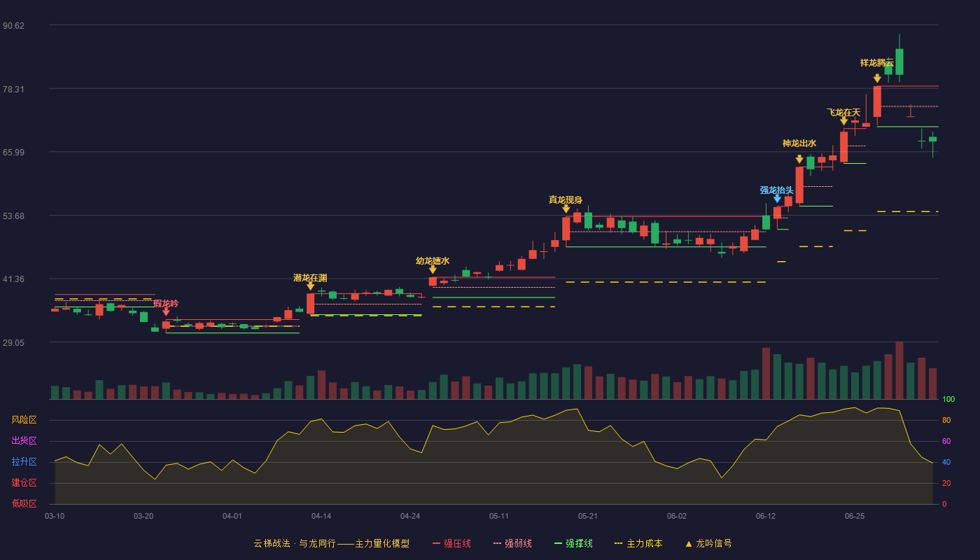The width and height of the screenshot is (980, 560).
Task: Toggle the 强撑线 legend item
Action: coord(573,543)
